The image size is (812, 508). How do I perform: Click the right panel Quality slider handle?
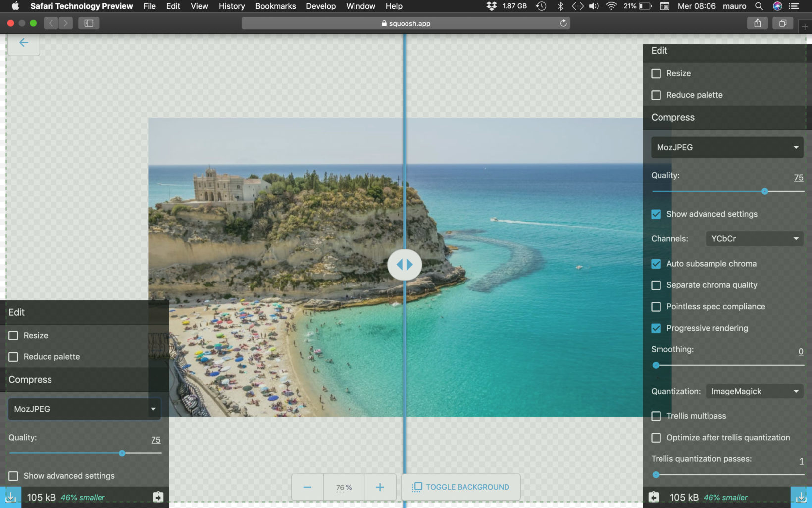coord(765,191)
